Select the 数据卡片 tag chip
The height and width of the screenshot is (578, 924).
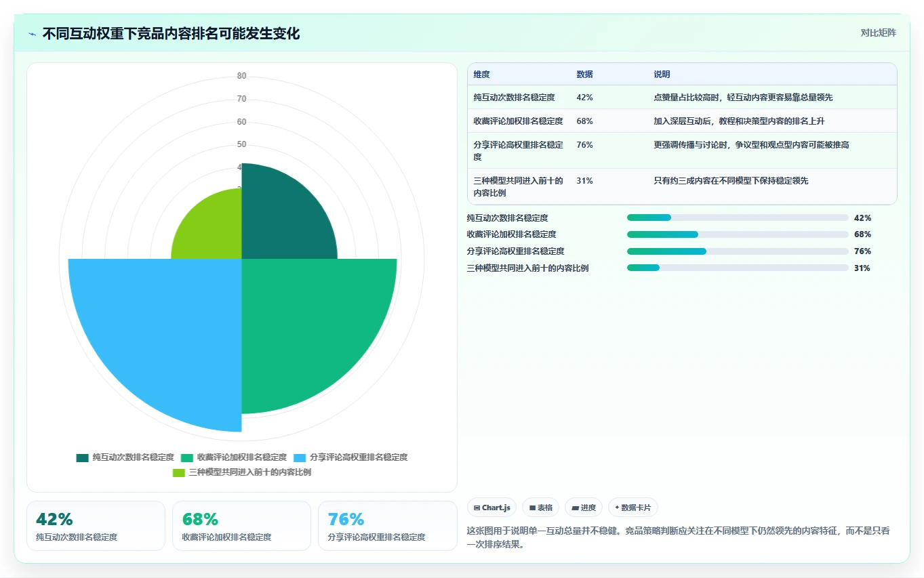tap(633, 508)
